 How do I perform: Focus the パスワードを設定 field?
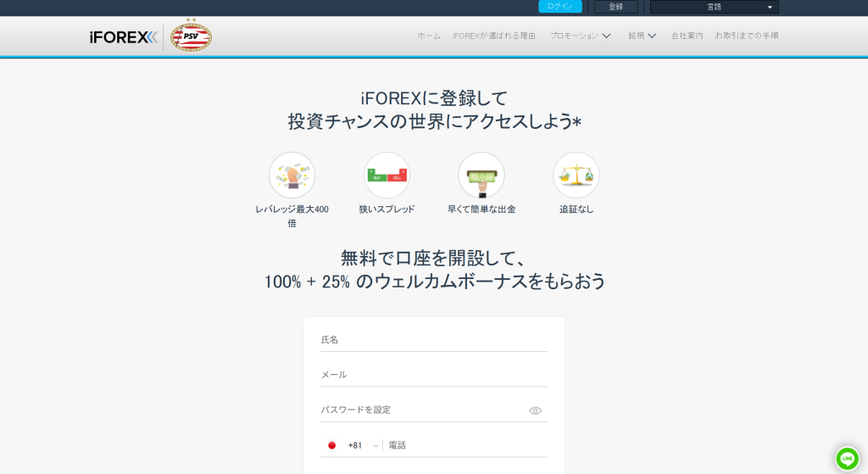tap(434, 410)
